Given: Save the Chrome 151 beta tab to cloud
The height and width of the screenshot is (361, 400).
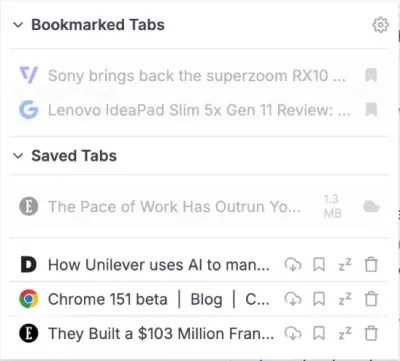Looking at the screenshot, I should (x=293, y=299).
